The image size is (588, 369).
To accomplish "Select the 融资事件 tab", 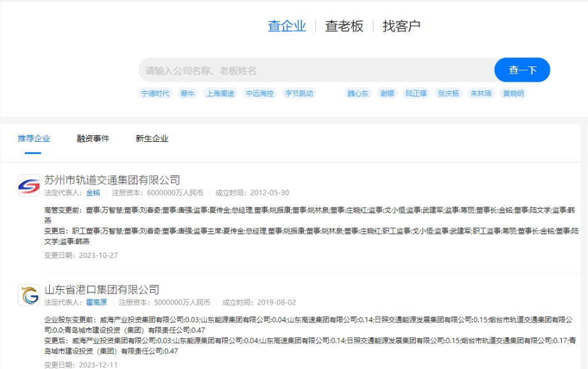I will point(93,139).
